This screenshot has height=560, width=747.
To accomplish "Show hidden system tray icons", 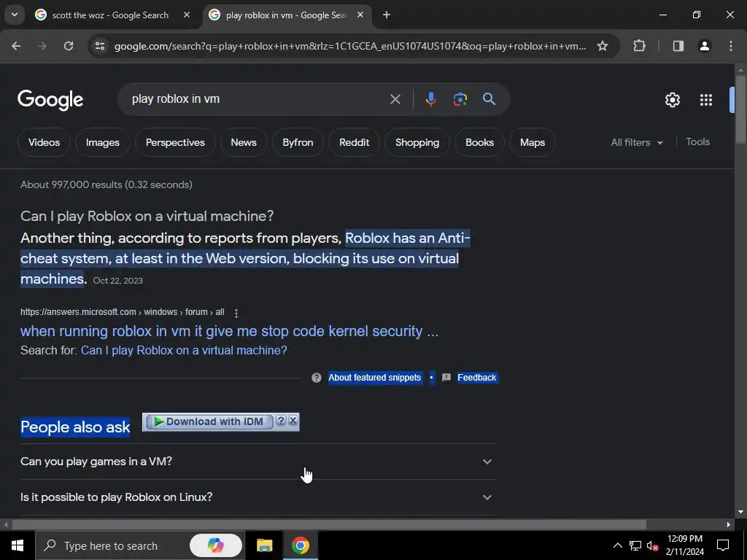I will 617,545.
